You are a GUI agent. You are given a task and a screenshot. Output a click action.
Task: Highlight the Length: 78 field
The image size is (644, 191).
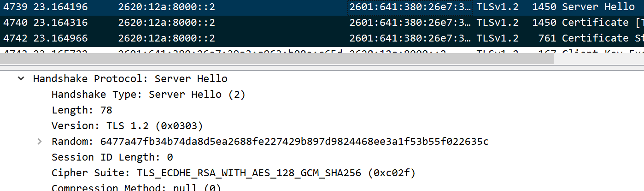click(82, 110)
